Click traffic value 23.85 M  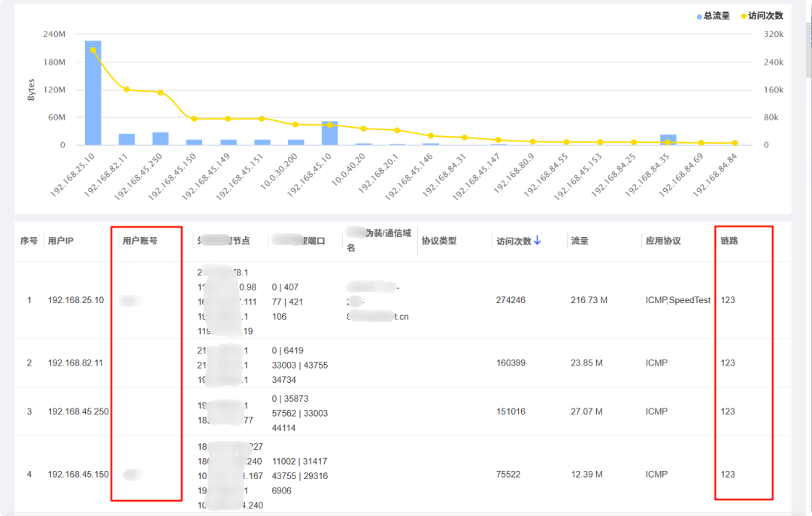(586, 363)
